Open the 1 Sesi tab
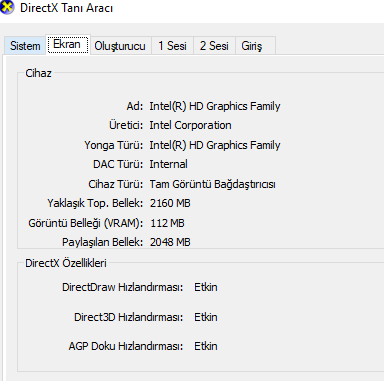The width and height of the screenshot is (384, 381). click(x=172, y=46)
